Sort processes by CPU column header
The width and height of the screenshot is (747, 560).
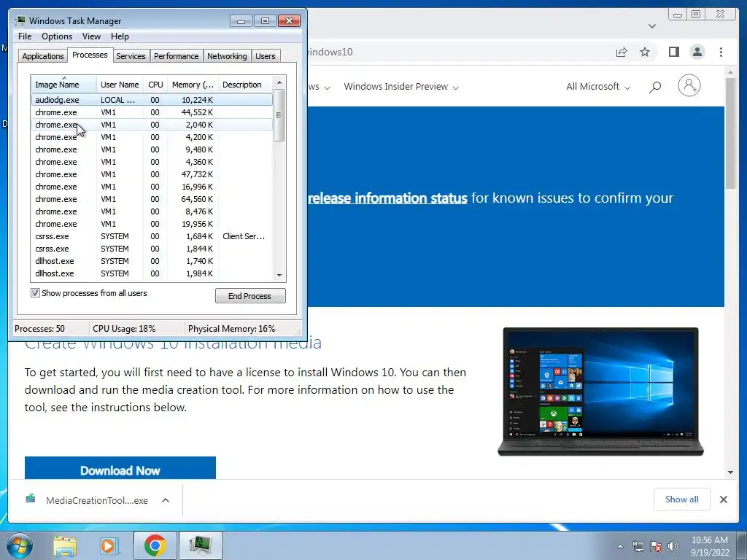155,85
